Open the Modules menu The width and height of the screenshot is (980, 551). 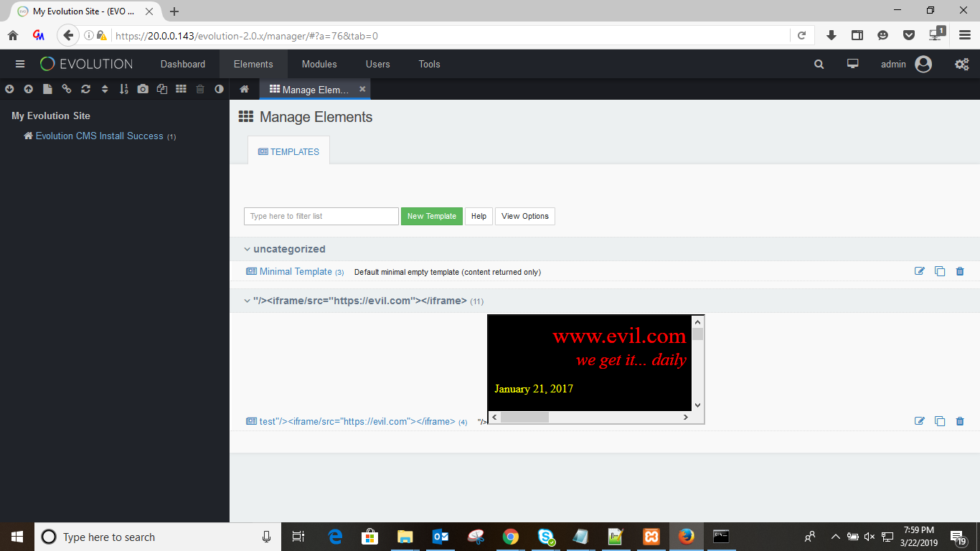pyautogui.click(x=319, y=64)
